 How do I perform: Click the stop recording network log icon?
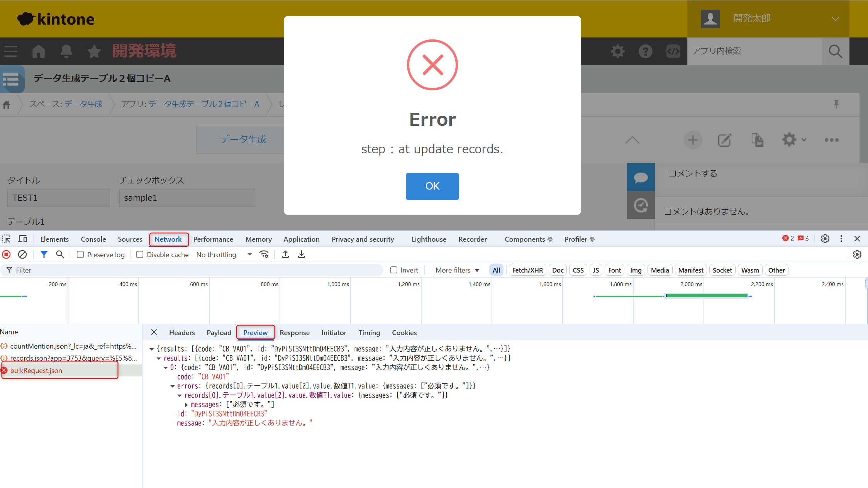[6, 254]
